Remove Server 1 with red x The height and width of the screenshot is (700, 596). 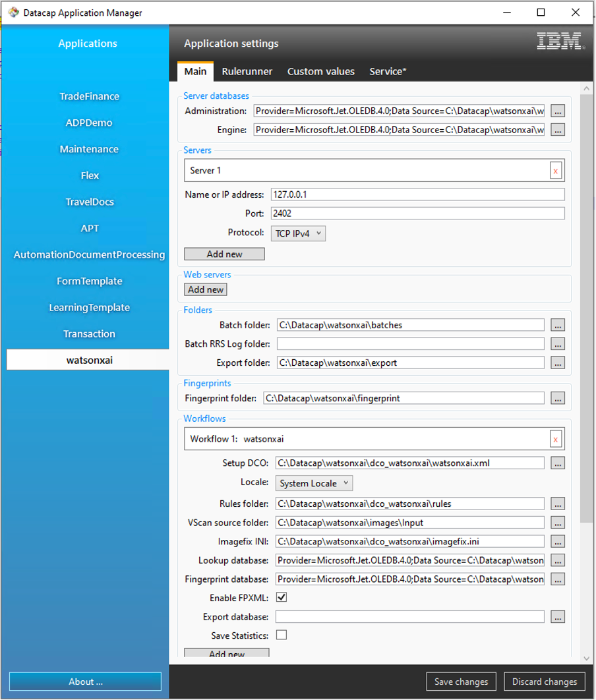(x=555, y=171)
